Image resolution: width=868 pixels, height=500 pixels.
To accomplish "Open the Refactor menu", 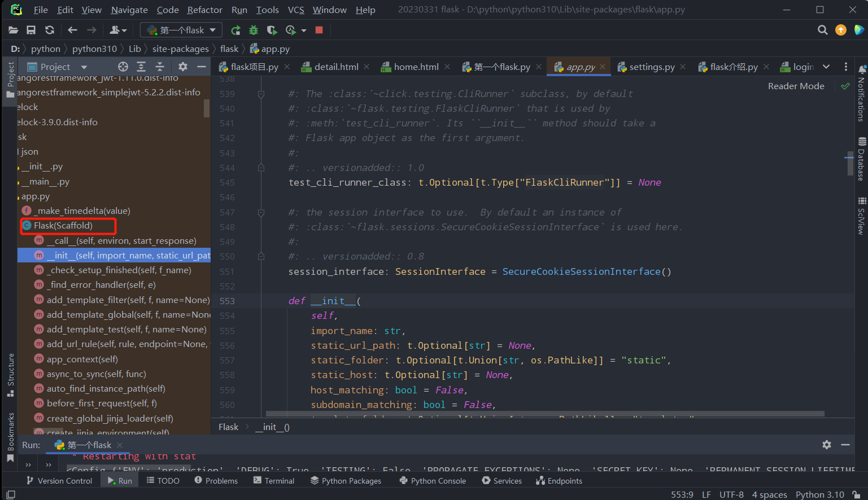I will coord(204,10).
